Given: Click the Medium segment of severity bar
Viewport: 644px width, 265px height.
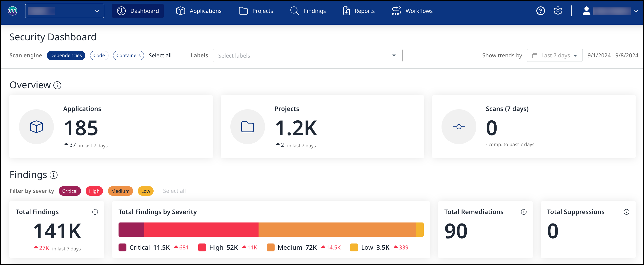Looking at the screenshot, I should tap(337, 229).
